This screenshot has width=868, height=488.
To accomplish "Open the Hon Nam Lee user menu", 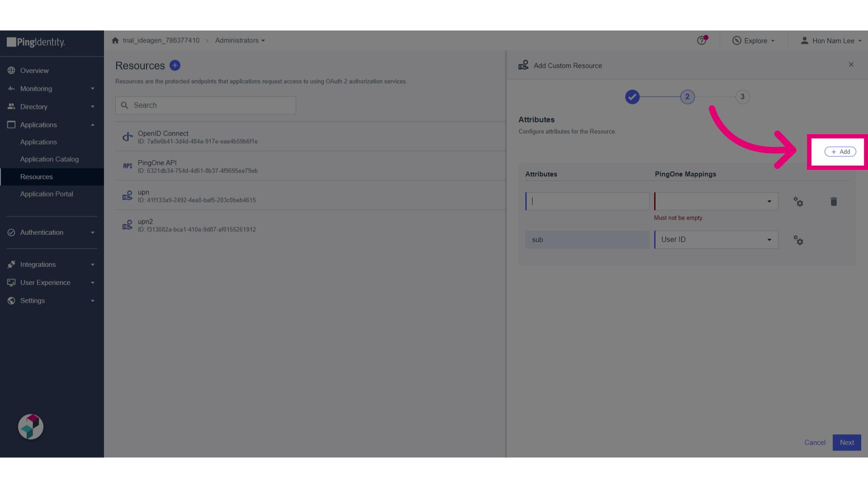I will tap(831, 41).
